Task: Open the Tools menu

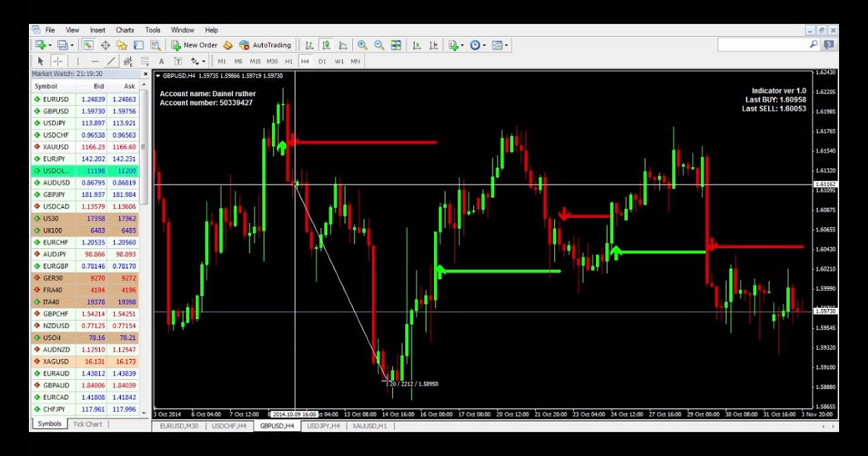Action: 153,30
